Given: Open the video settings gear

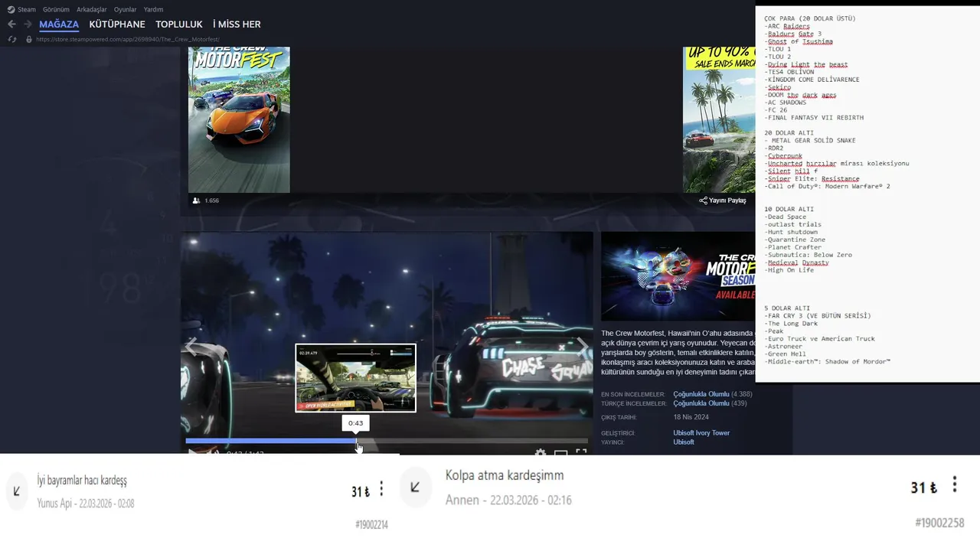Looking at the screenshot, I should click(541, 452).
